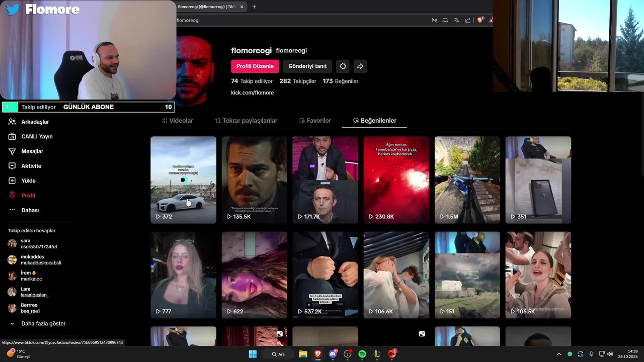Click the cast screen icon in address bar

(445, 20)
